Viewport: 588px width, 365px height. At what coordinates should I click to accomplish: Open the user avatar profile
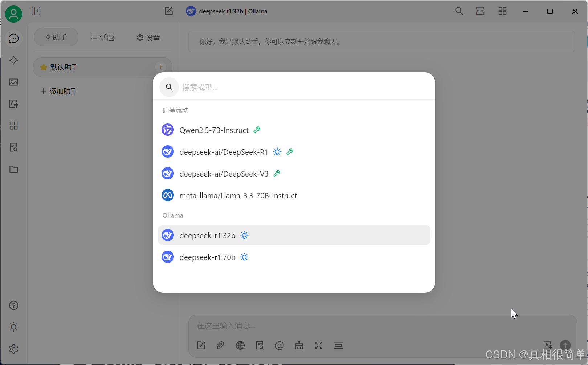point(13,14)
